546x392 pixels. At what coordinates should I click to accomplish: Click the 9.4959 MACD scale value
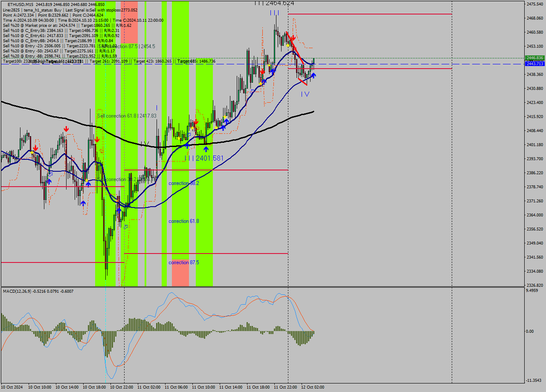tap(532, 291)
